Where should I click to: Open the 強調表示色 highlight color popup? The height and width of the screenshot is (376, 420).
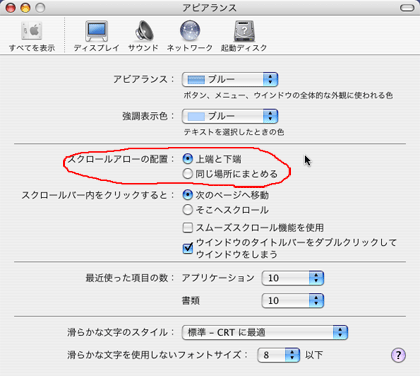tap(230, 116)
